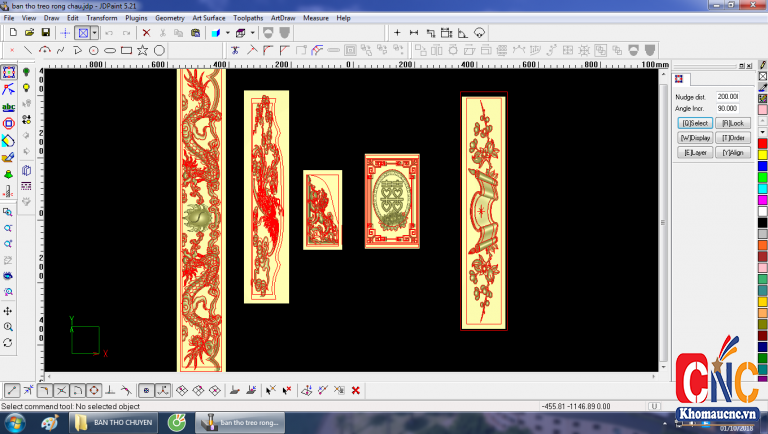The height and width of the screenshot is (434, 768).
Task: Toggle endpoint snap in bottom toolbar
Action: click(11, 390)
